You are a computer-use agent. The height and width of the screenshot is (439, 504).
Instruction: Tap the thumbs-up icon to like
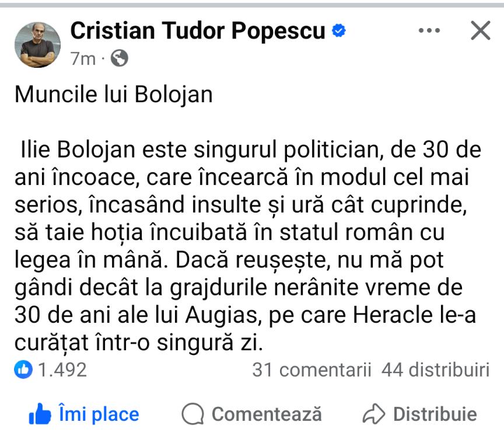pyautogui.click(x=40, y=414)
